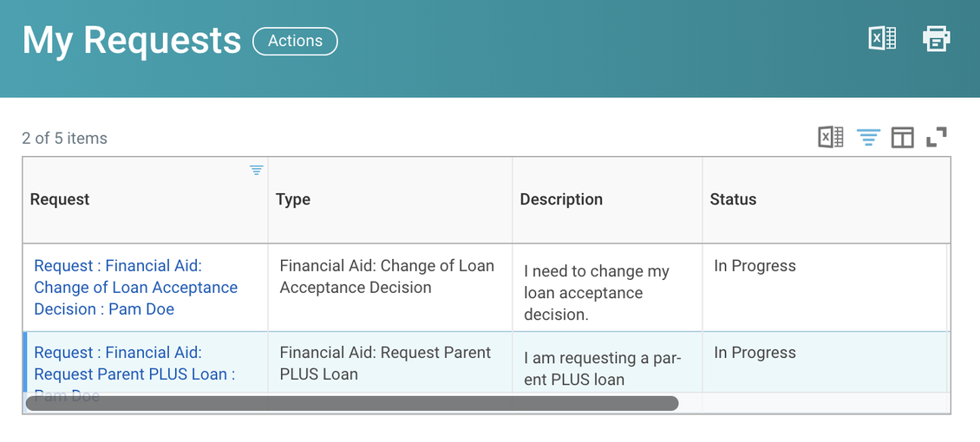980x442 pixels.
Task: Open the column layout settings icon
Action: tap(902, 137)
